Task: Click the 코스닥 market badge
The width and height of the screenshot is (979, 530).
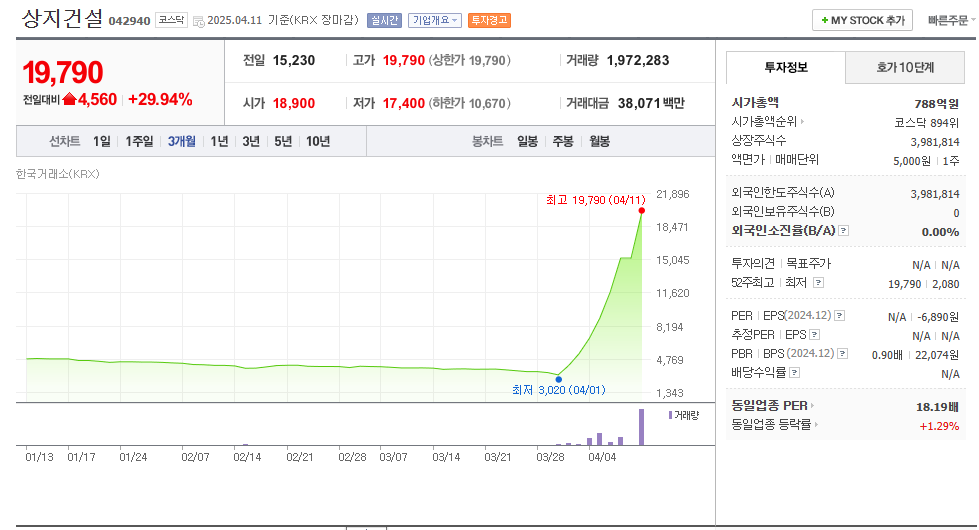Action: click(171, 20)
